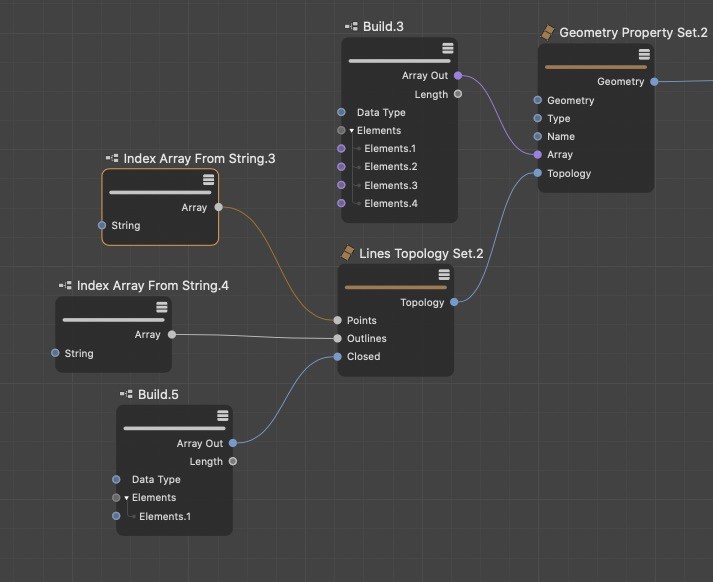713x582 pixels.
Task: Click Index Array From String.4 title icon
Action: tap(65, 286)
